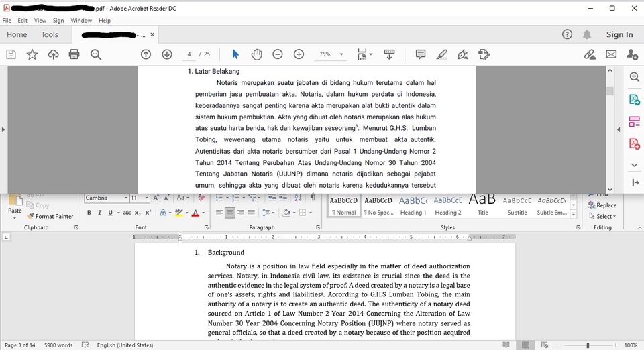Image resolution: width=644 pixels, height=350 pixels.
Task: Toggle italic formatting in Word
Action: point(99,213)
